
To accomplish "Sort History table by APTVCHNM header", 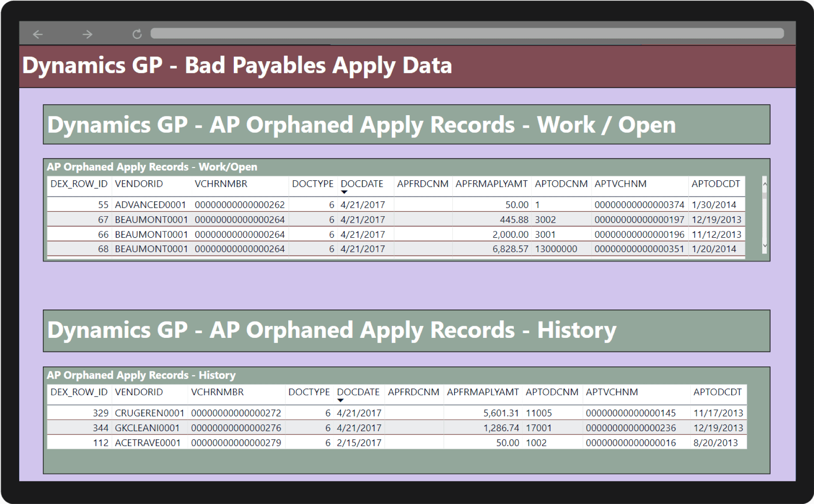I will (x=611, y=392).
